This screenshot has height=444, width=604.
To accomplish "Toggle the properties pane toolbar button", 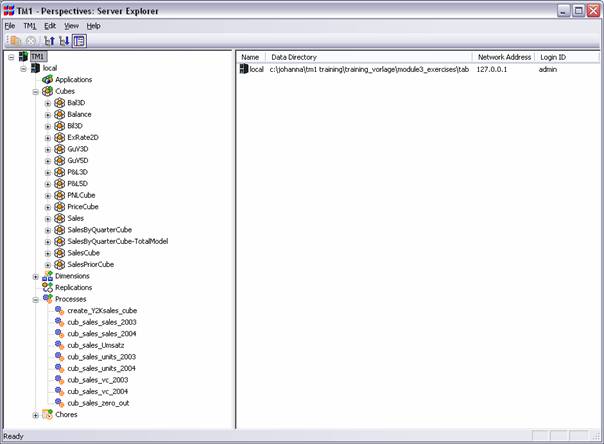I will tap(79, 41).
